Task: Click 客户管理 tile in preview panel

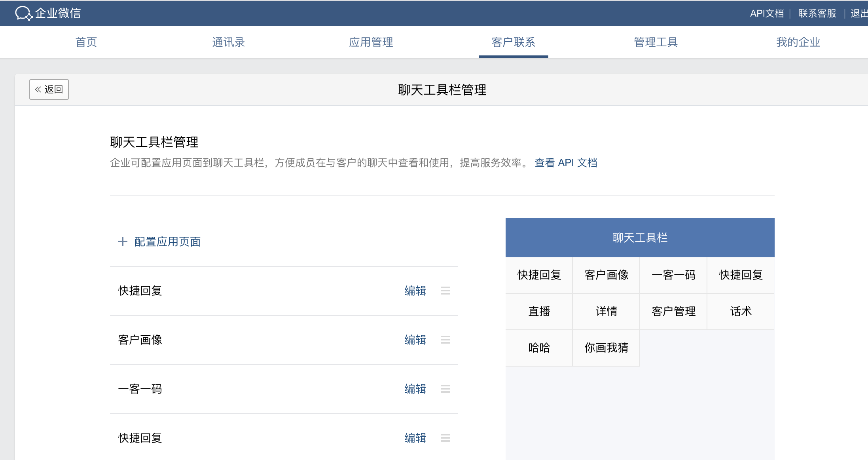Action: [673, 312]
